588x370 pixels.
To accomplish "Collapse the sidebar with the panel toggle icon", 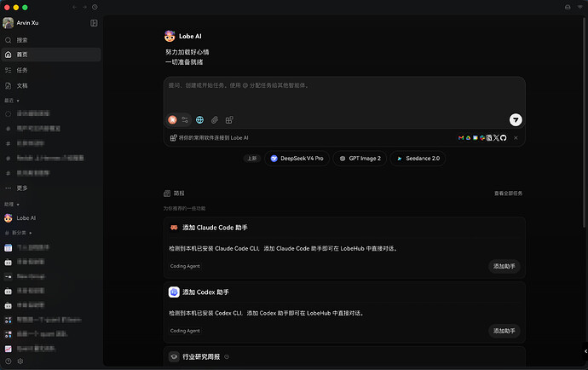I will point(94,23).
